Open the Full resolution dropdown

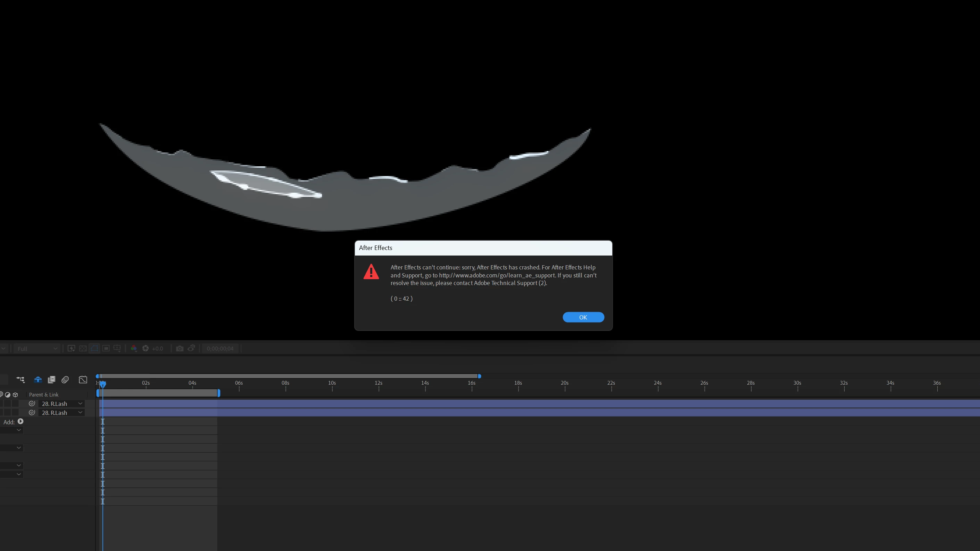pyautogui.click(x=37, y=349)
